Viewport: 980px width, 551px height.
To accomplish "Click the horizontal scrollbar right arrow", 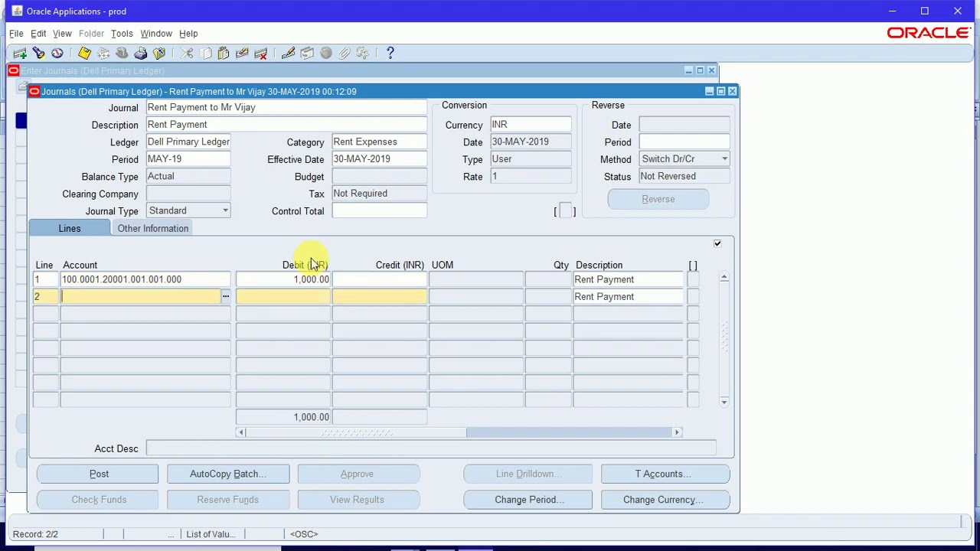I will [x=677, y=433].
